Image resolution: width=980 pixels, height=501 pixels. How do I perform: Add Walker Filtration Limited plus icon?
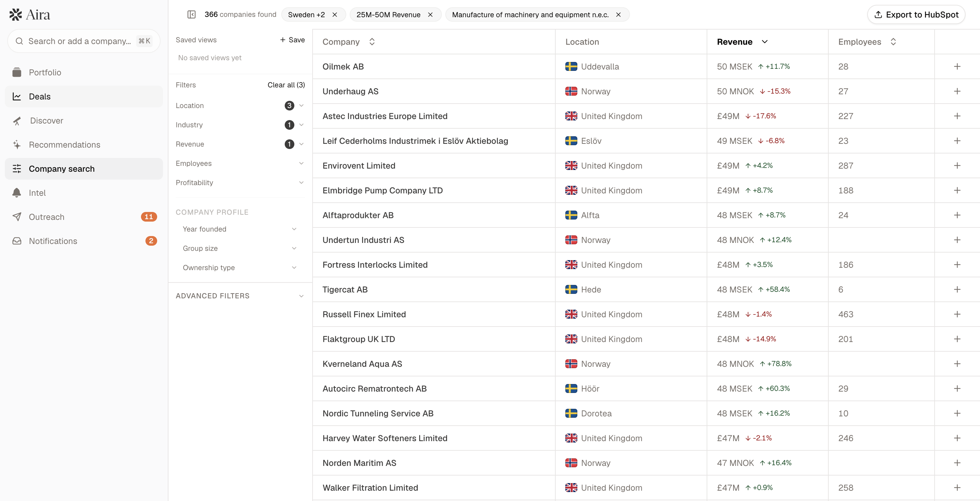(957, 487)
